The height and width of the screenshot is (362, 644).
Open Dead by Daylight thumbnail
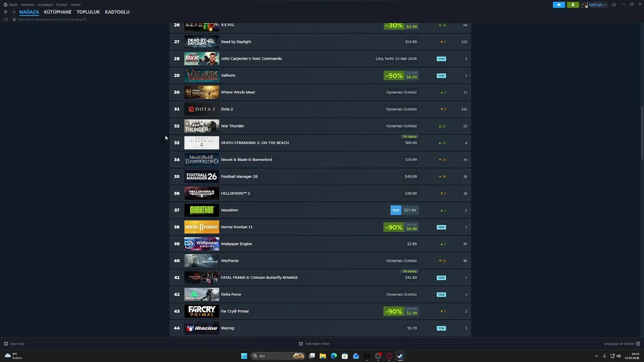[201, 42]
